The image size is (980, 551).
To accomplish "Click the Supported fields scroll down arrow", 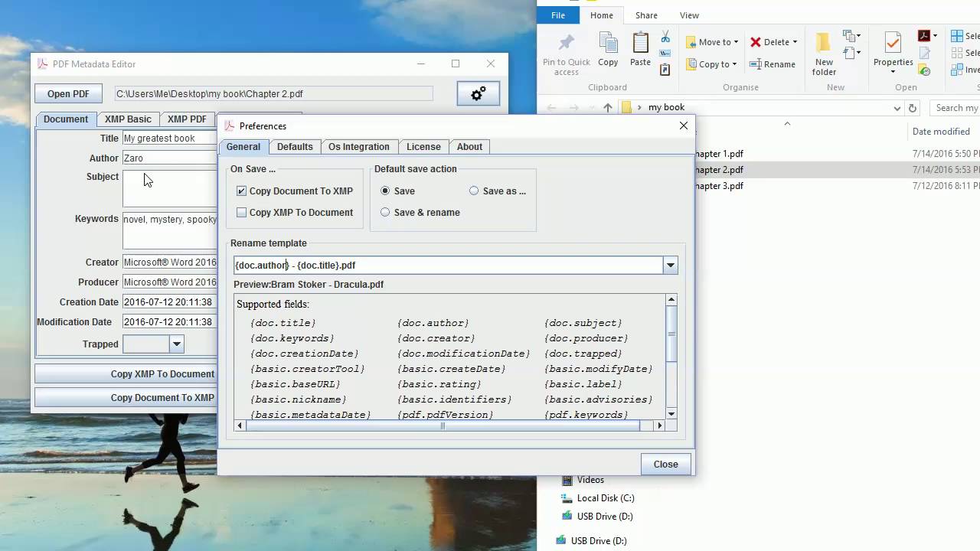I will pos(671,414).
